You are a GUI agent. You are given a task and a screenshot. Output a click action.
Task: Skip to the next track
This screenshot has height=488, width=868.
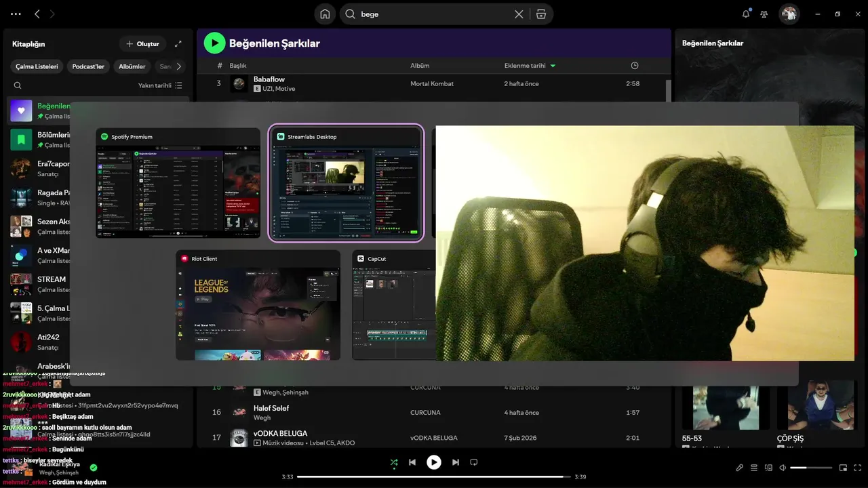456,462
